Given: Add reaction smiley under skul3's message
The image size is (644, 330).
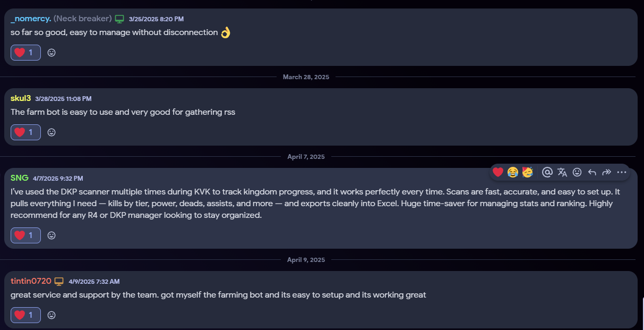Looking at the screenshot, I should point(51,132).
